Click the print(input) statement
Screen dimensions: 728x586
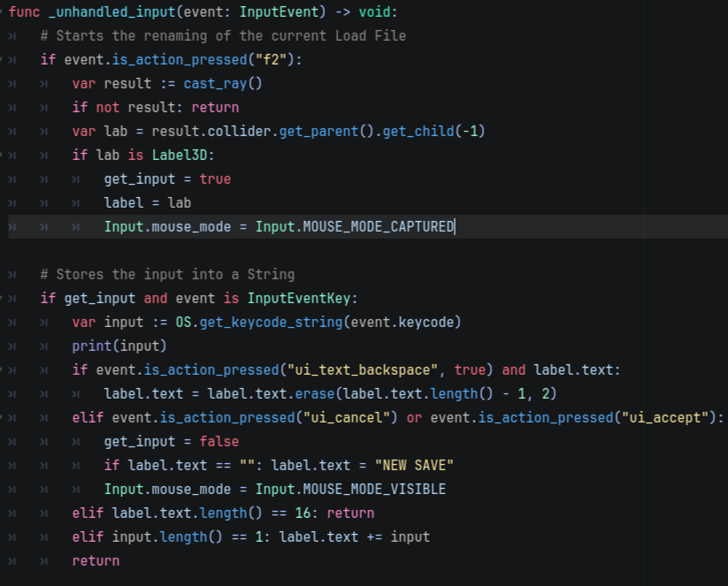(x=119, y=346)
